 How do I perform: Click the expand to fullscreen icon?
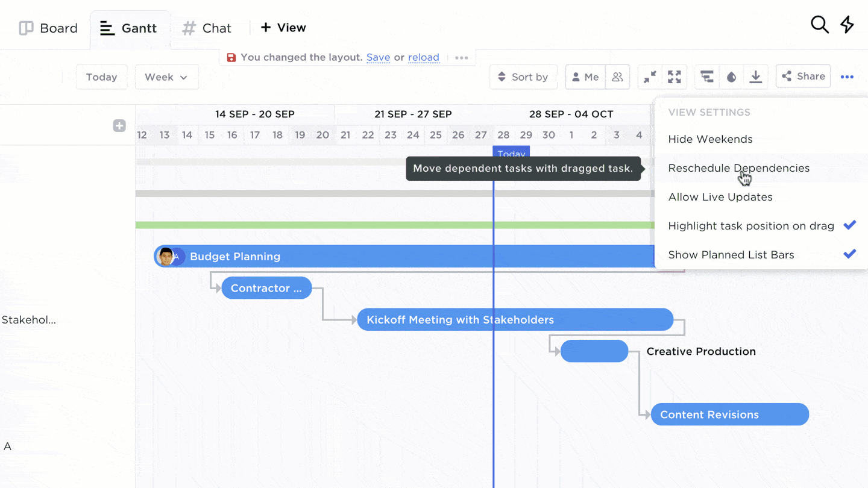coord(675,77)
